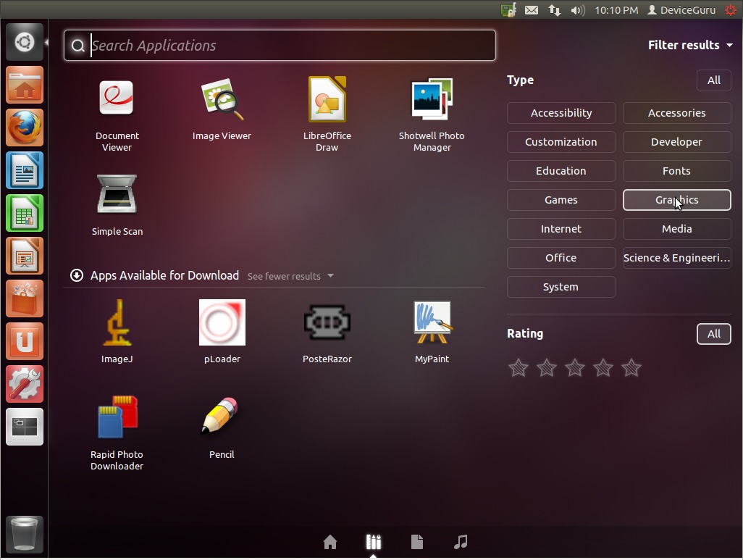This screenshot has height=560, width=743.
Task: Select MyPaint app for download
Action: (x=432, y=332)
